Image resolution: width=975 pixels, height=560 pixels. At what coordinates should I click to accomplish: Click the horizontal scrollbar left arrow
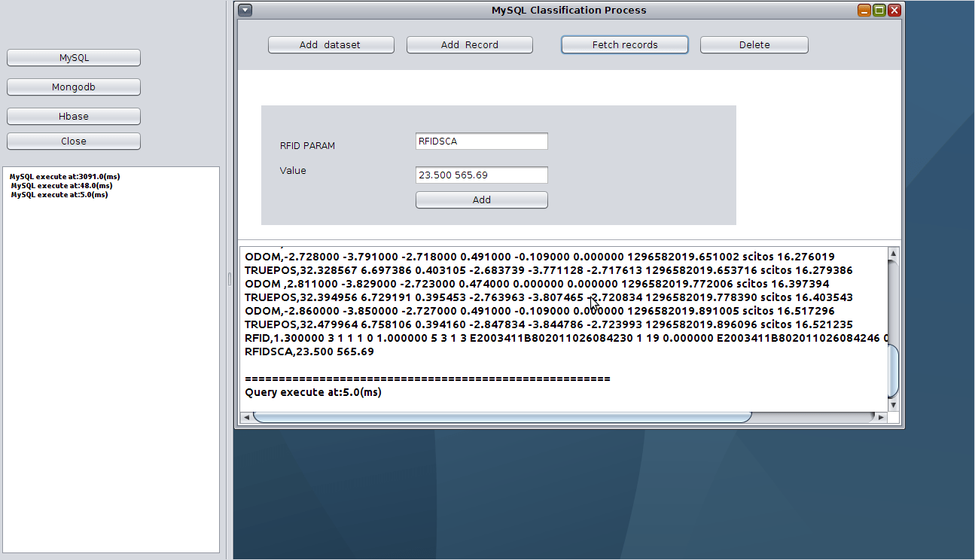245,415
